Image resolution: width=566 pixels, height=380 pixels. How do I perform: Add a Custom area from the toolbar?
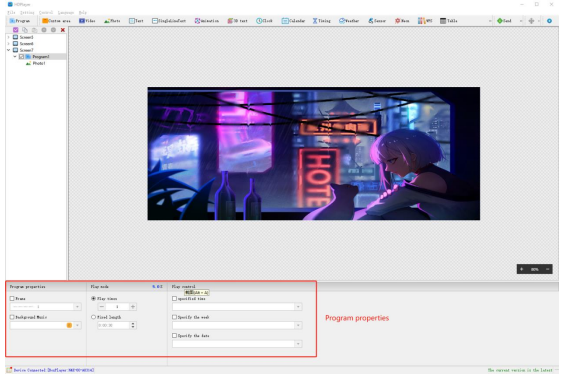(x=56, y=21)
